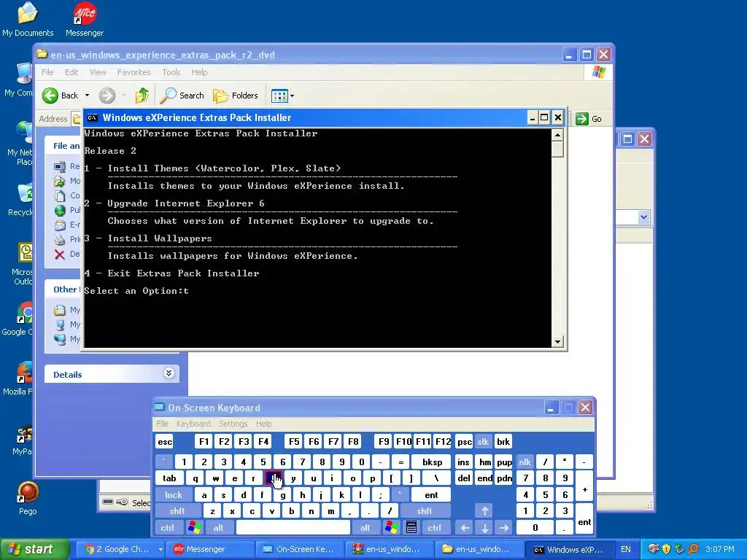Image resolution: width=747 pixels, height=560 pixels.
Task: Click the Views icon in Explorer toolbar
Action: pyautogui.click(x=279, y=96)
